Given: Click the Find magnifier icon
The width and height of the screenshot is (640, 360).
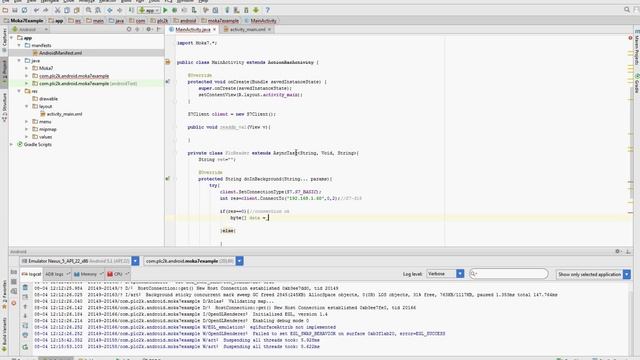Looking at the screenshot, I should tap(89, 10).
